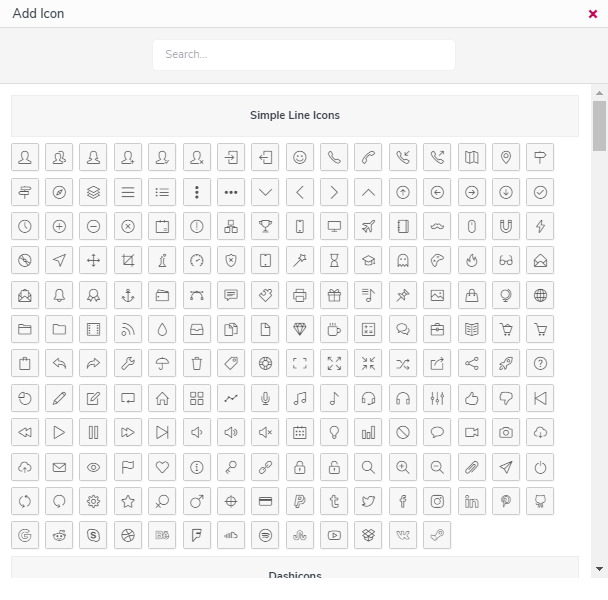Image resolution: width=608 pixels, height=600 pixels.
Task: Choose the smiley face icon
Action: (300, 157)
